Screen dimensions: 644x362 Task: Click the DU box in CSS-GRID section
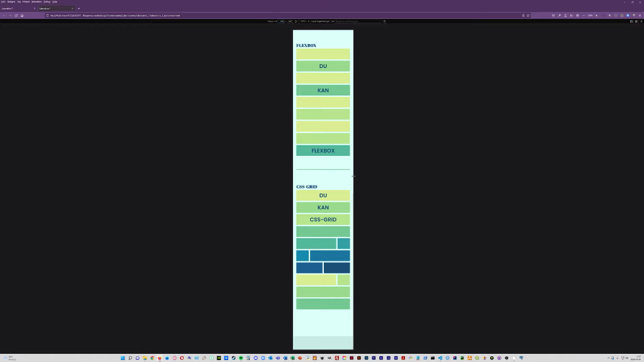pos(323,195)
